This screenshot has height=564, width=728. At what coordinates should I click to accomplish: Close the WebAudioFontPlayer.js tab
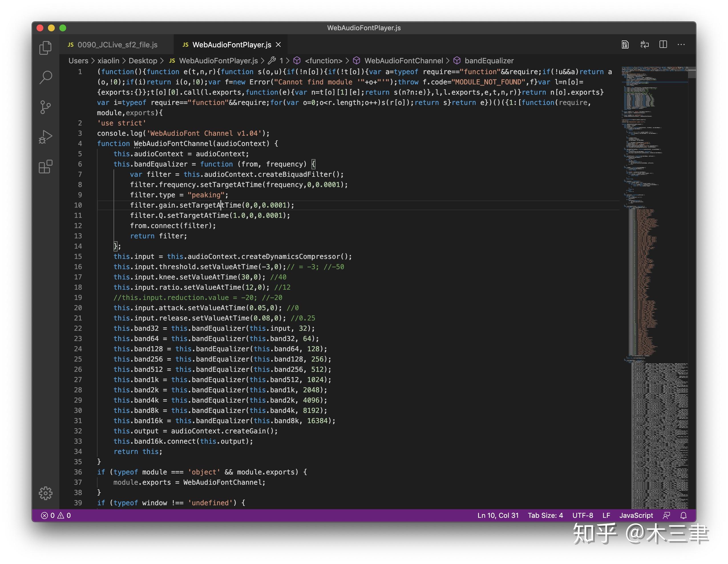[x=279, y=45]
